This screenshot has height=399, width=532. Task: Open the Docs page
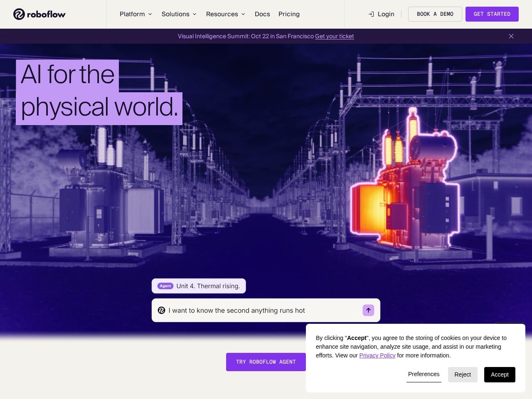pyautogui.click(x=262, y=14)
